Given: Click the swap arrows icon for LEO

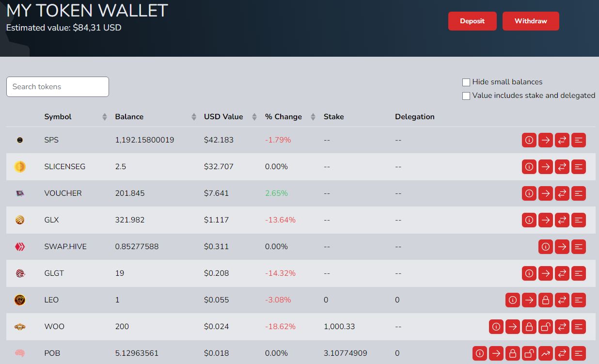Looking at the screenshot, I should 562,300.
